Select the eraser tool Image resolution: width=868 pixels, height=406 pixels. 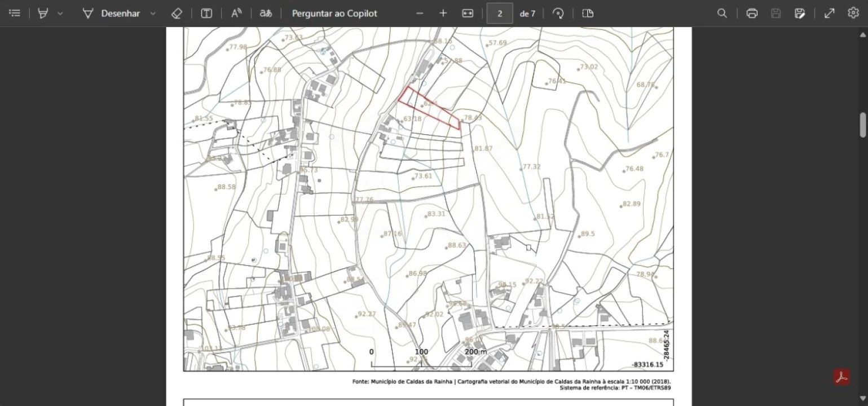(x=177, y=13)
